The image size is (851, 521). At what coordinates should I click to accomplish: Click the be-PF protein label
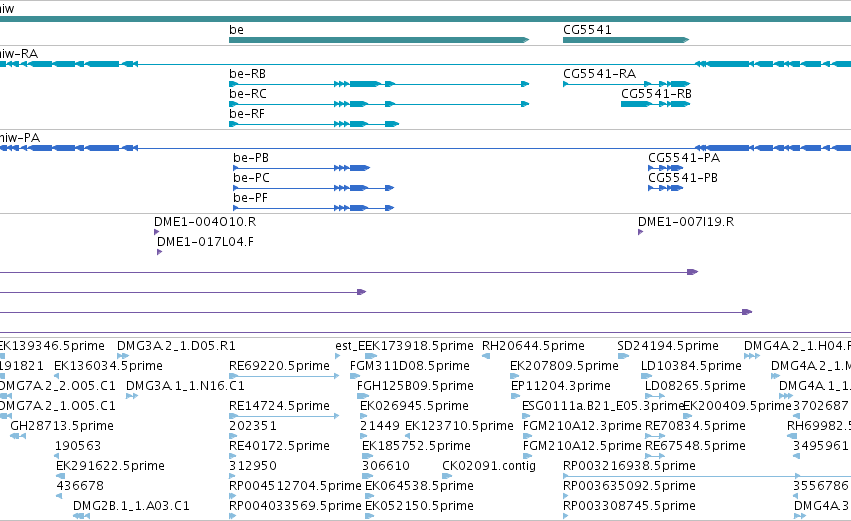point(250,198)
